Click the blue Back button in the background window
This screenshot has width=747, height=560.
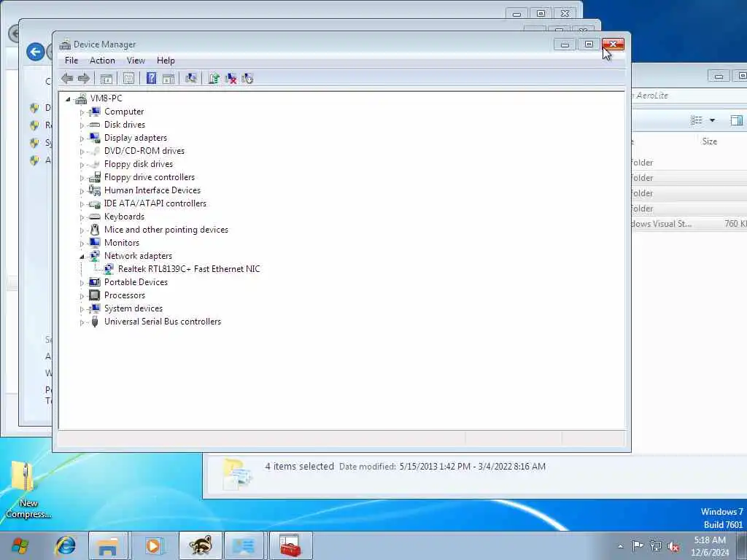pyautogui.click(x=36, y=52)
